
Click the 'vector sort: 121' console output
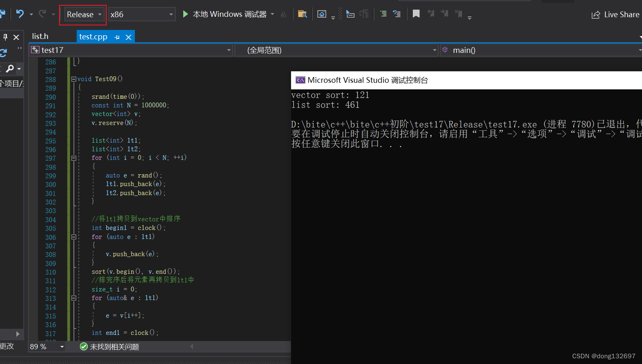(x=330, y=95)
